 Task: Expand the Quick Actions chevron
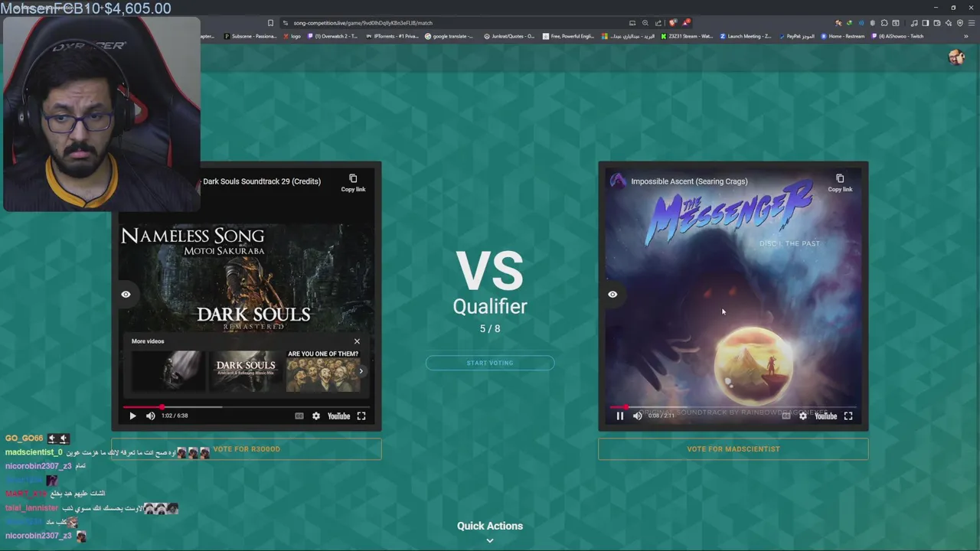490,540
